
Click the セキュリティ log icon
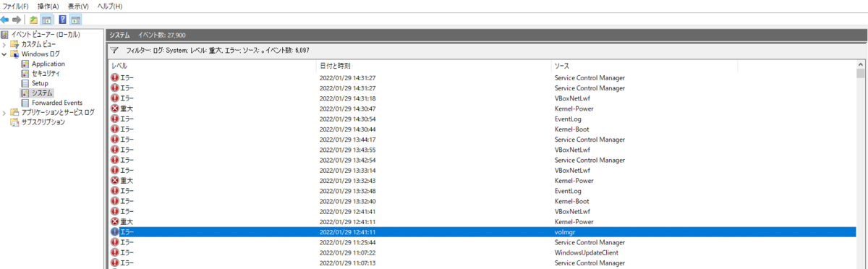[25, 74]
